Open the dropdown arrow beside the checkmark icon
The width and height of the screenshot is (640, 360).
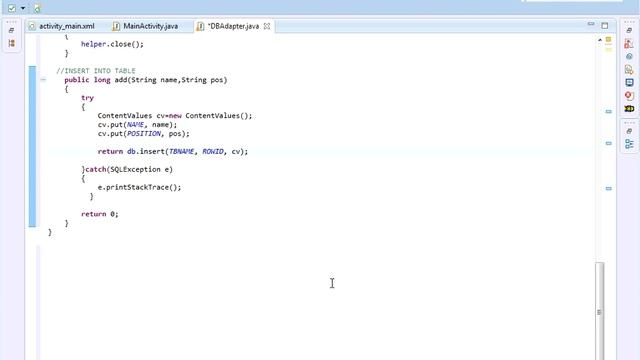click(23, 8)
